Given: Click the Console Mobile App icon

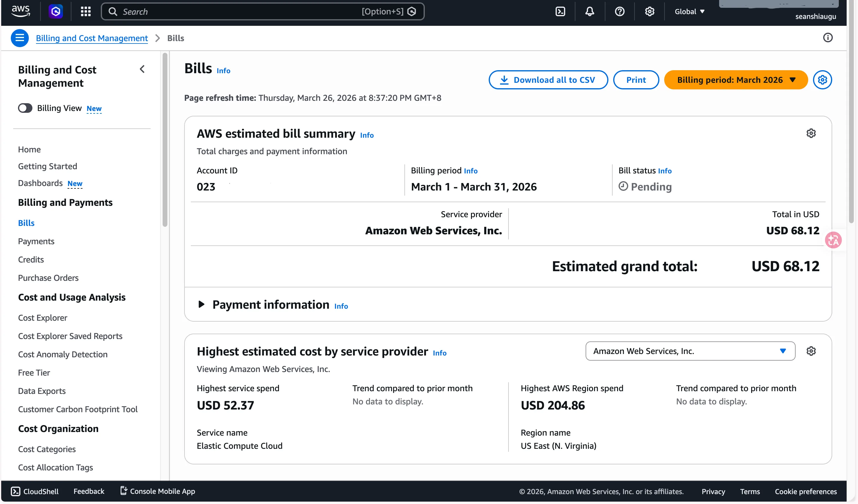Looking at the screenshot, I should [x=124, y=491].
